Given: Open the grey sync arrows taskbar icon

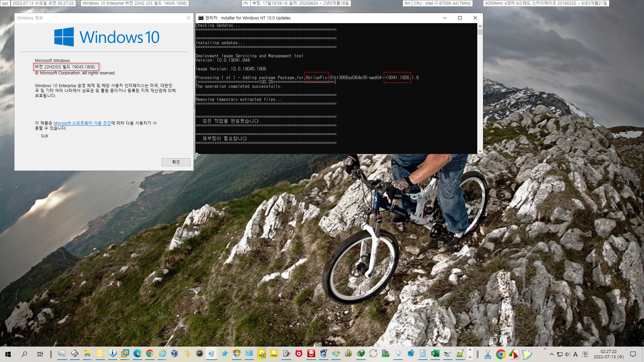Looking at the screenshot, I should click(373, 354).
